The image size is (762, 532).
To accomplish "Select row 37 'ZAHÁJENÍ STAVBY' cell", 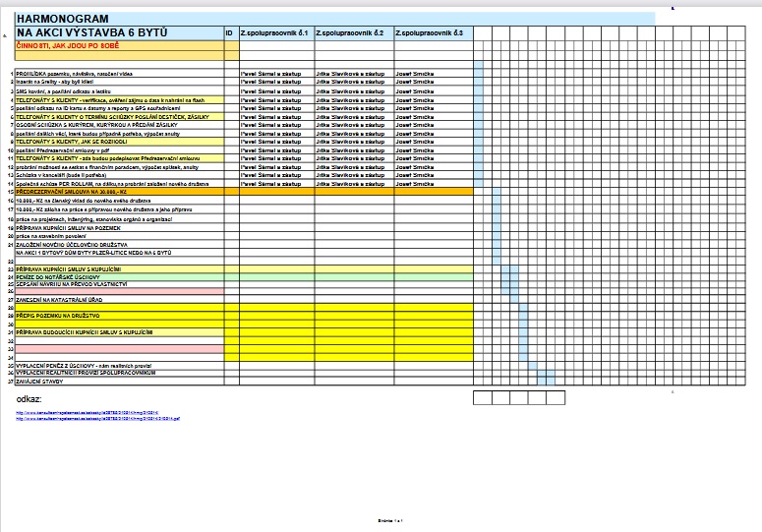I will 120,382.
